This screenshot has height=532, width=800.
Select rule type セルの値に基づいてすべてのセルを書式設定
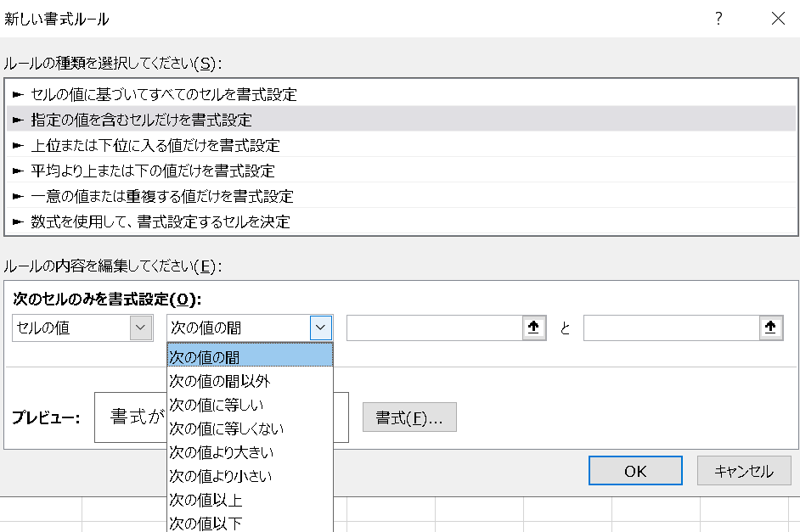pos(401,94)
